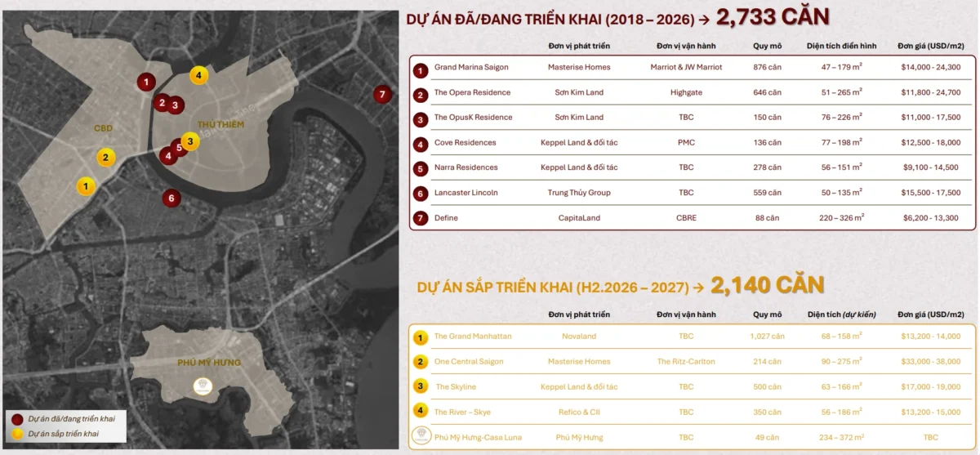The height and width of the screenshot is (455, 980).
Task: Select the 'Narra Residences' project name
Action: (465, 167)
